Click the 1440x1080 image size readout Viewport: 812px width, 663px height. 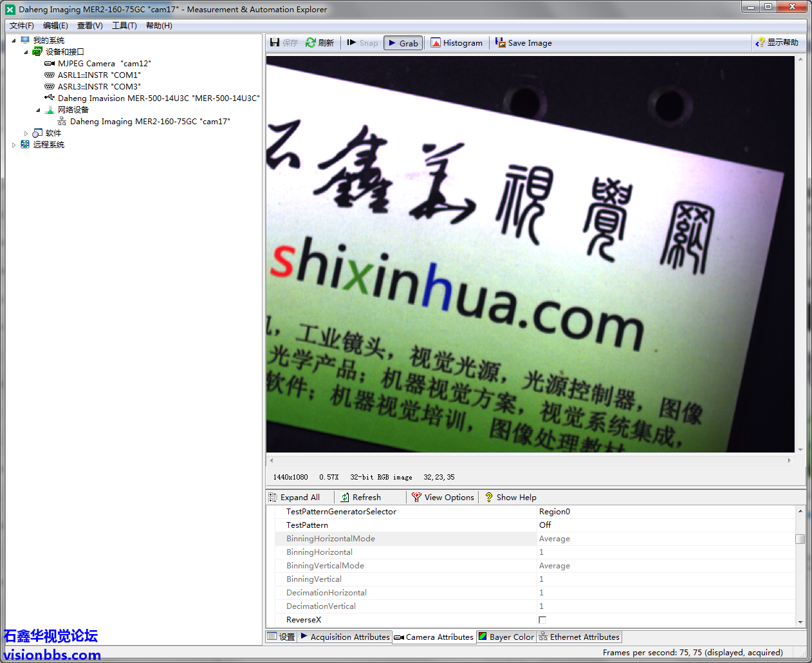tap(291, 477)
